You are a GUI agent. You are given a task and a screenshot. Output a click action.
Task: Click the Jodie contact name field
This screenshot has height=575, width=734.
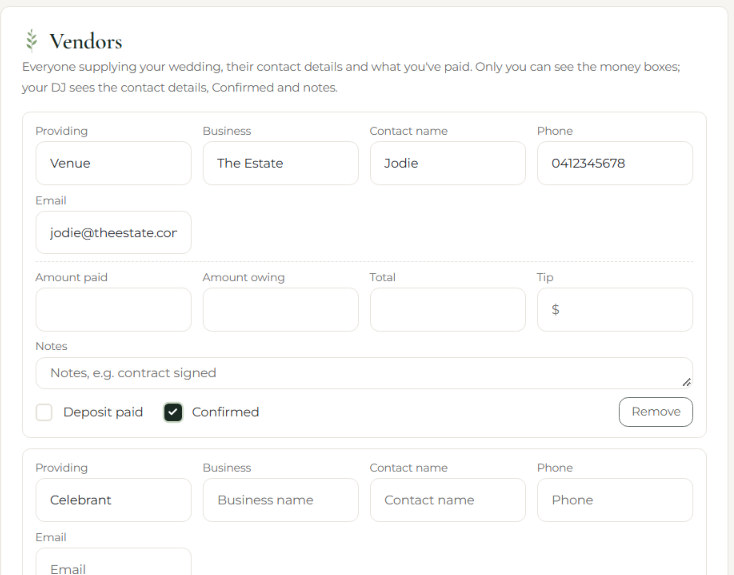448,163
